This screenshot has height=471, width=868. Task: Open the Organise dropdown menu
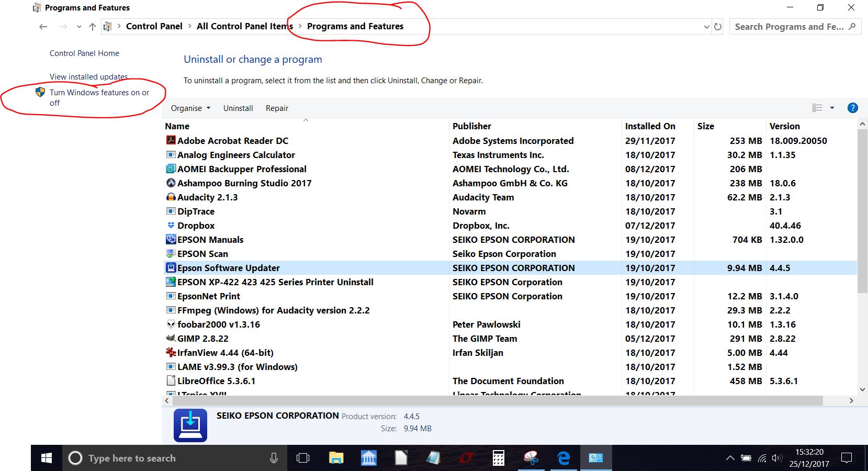[190, 108]
